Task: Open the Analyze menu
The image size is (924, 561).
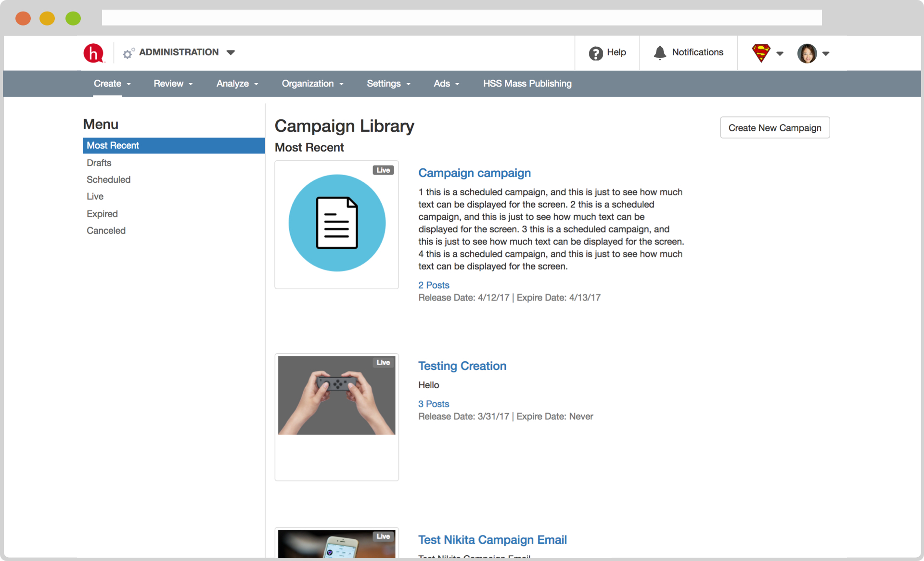Action: [x=237, y=84]
